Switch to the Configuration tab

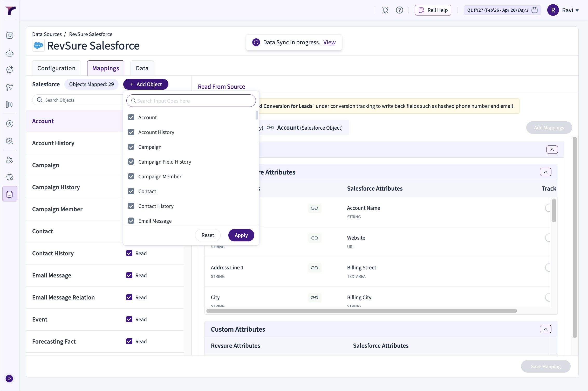(x=56, y=68)
